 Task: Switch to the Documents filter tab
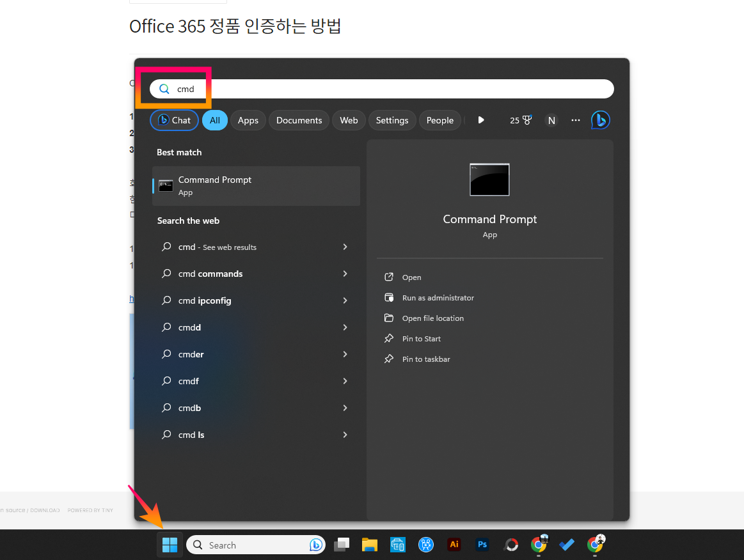point(299,120)
